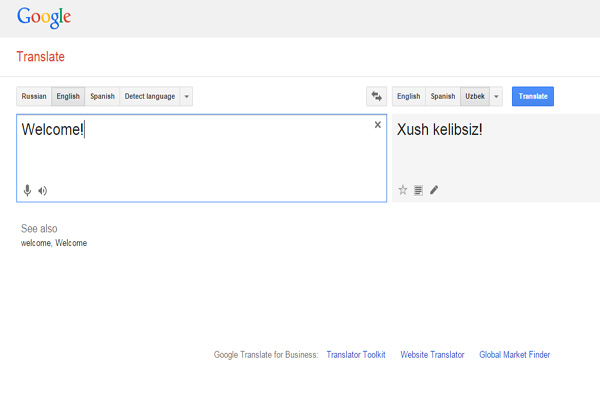Open the target language dropdown arrow
Viewport: 600px width, 400px height.
click(x=497, y=97)
